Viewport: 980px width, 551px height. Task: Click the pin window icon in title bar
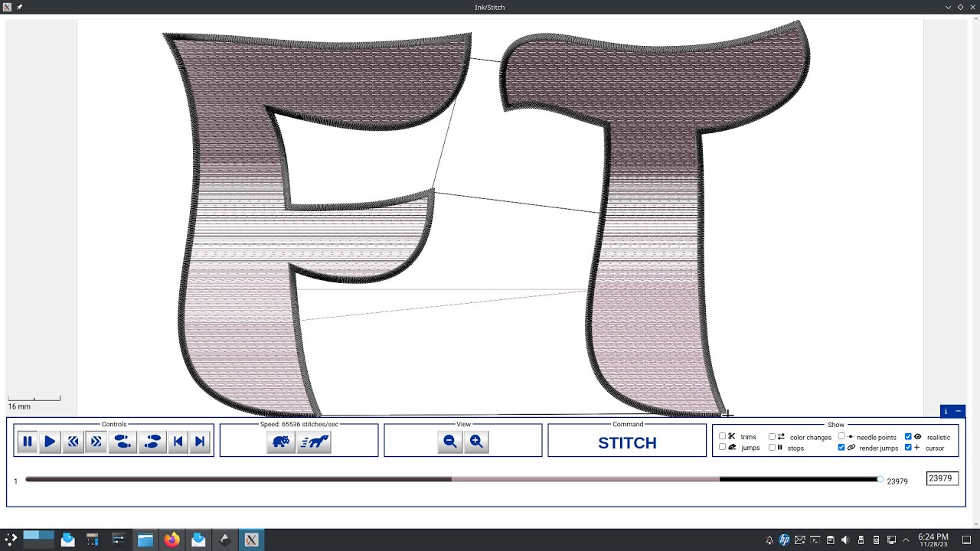[x=20, y=7]
